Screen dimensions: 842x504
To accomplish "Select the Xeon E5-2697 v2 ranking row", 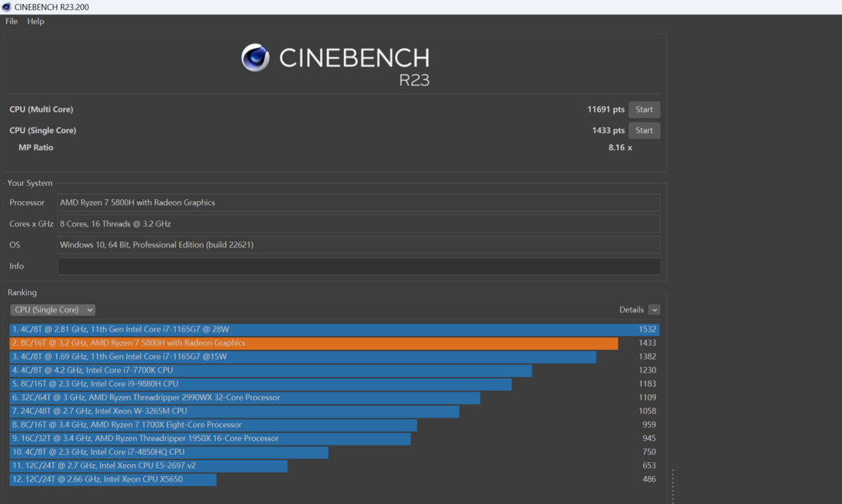I will [x=335, y=466].
